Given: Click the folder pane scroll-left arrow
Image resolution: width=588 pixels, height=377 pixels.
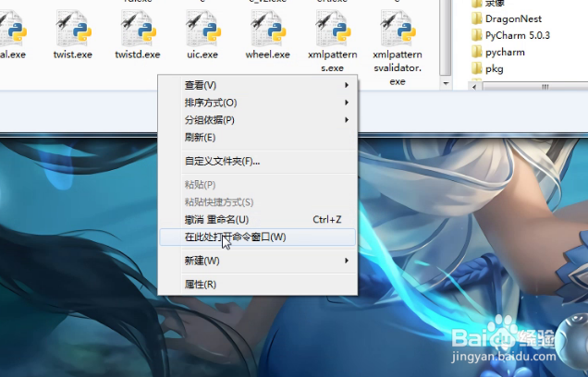Looking at the screenshot, I should [x=474, y=87].
